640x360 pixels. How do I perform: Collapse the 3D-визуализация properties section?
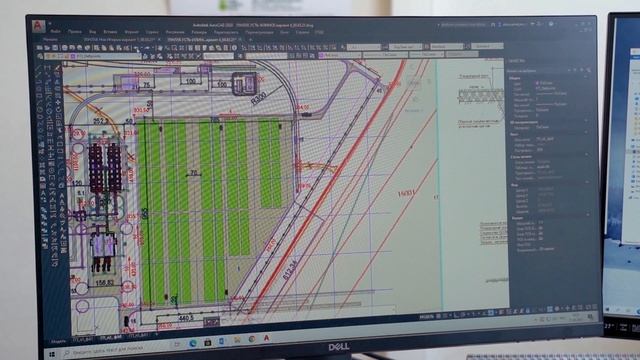586,121
